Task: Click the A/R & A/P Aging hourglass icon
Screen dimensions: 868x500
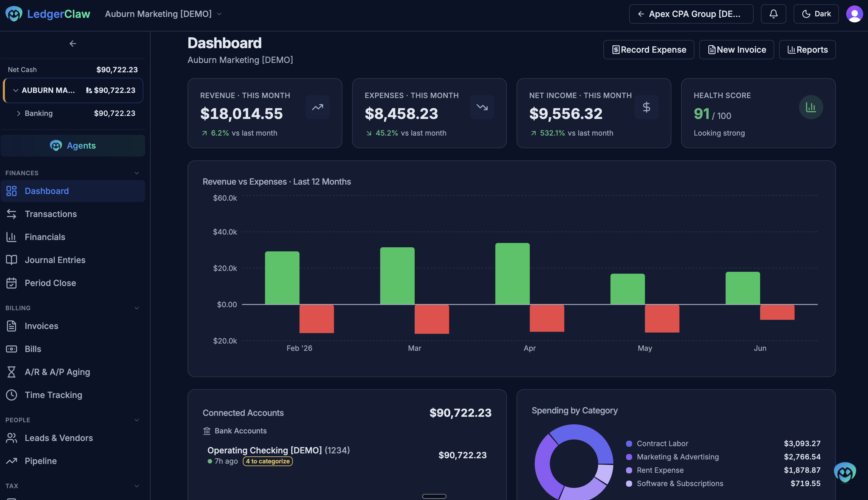Action: pyautogui.click(x=11, y=372)
